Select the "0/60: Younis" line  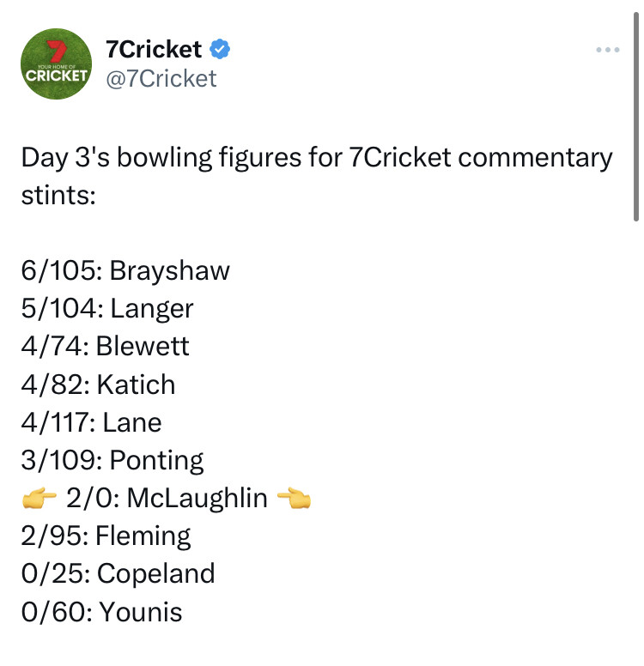click(x=101, y=612)
